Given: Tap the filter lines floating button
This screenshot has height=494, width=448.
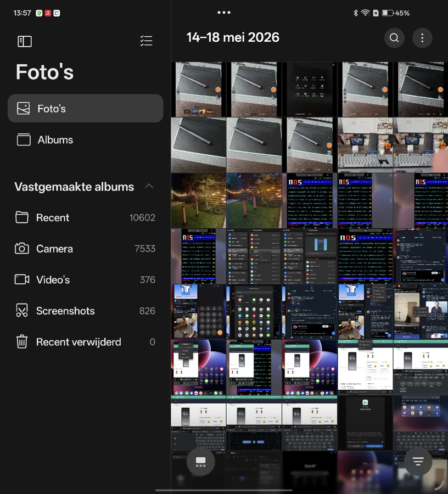Looking at the screenshot, I should pos(418,462).
